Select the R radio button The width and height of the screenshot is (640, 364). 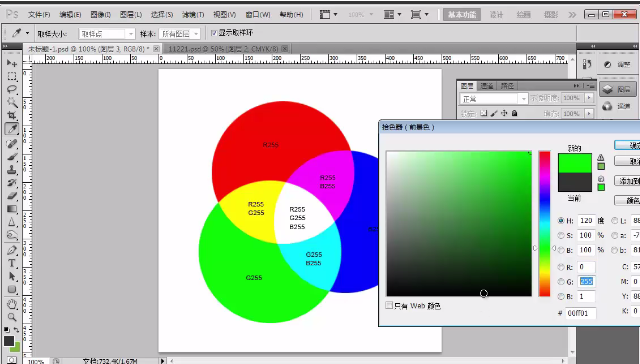(561, 267)
